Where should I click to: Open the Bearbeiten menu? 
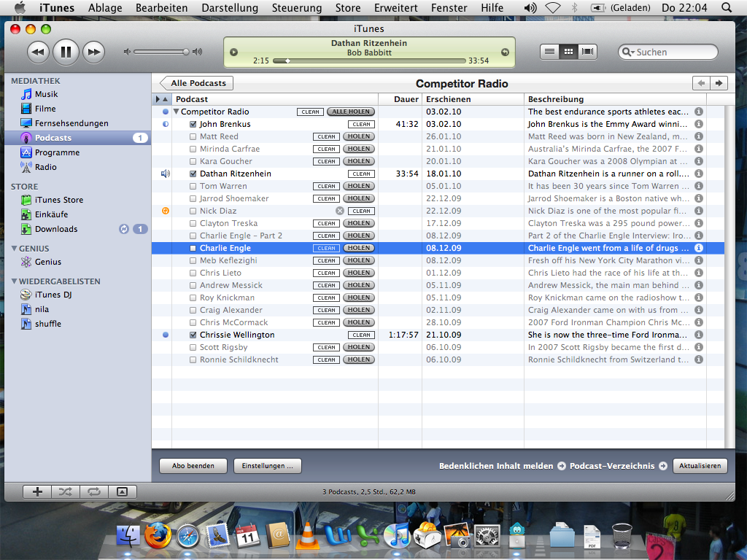click(x=161, y=7)
